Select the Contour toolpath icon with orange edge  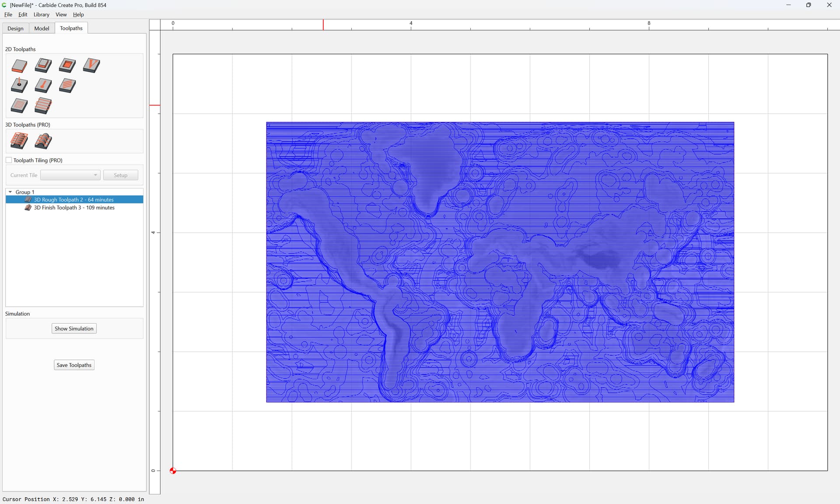coord(19,66)
